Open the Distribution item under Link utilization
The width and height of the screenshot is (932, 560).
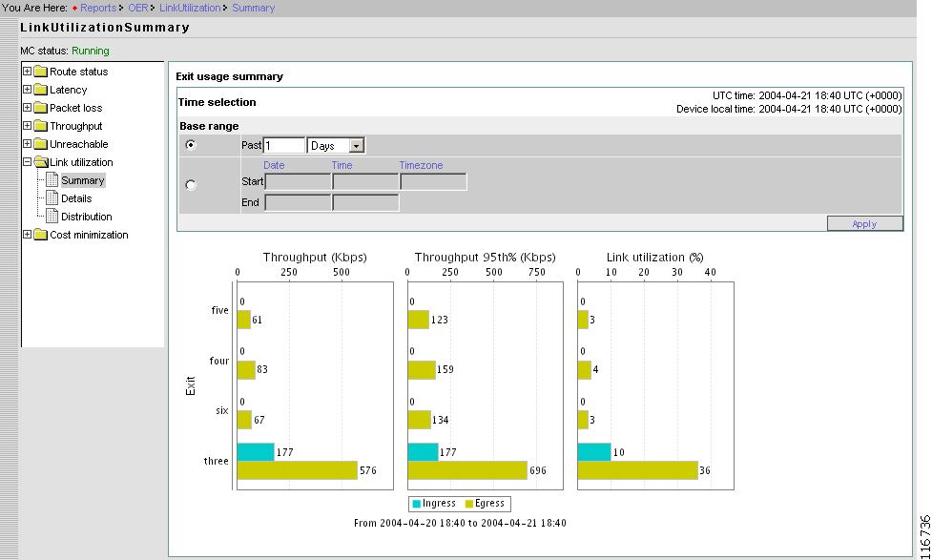click(86, 217)
